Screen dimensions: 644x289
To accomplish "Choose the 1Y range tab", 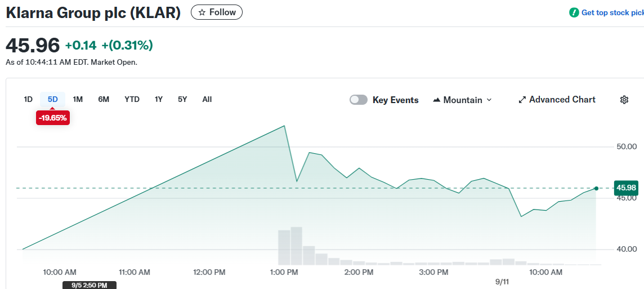I will click(x=159, y=99).
